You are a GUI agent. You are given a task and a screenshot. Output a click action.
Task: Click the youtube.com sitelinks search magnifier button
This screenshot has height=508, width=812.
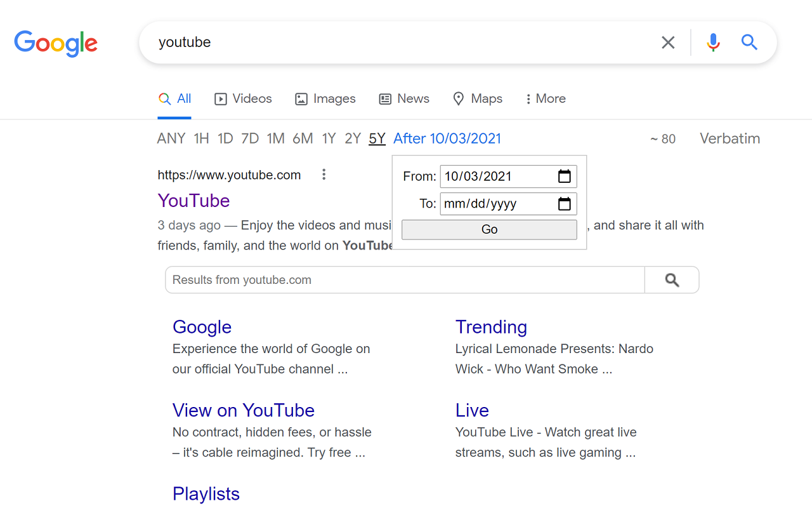[x=672, y=280]
